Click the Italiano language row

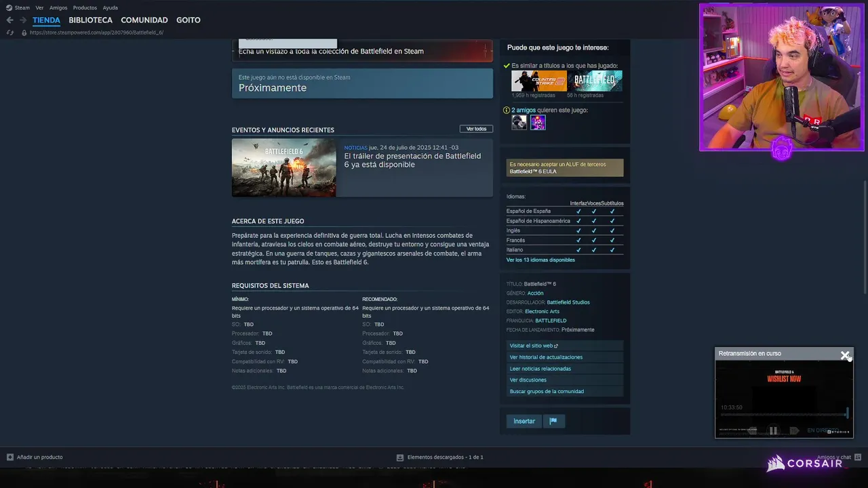564,249
